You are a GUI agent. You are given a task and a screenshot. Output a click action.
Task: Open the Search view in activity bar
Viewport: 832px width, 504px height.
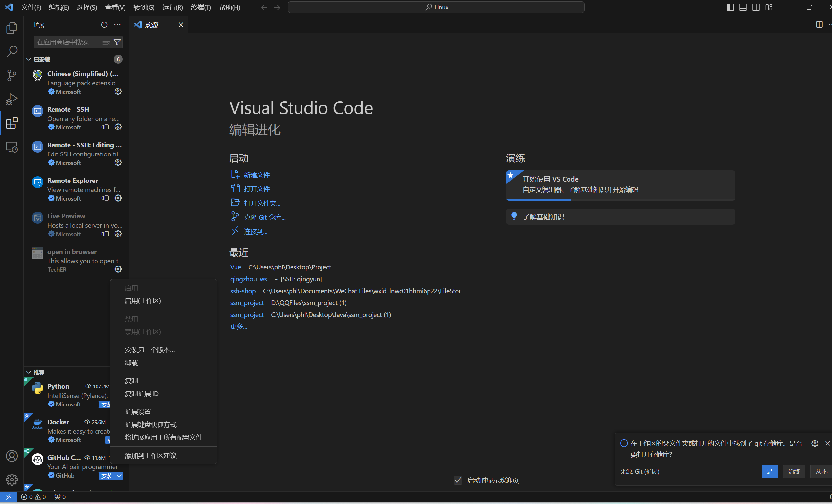12,51
